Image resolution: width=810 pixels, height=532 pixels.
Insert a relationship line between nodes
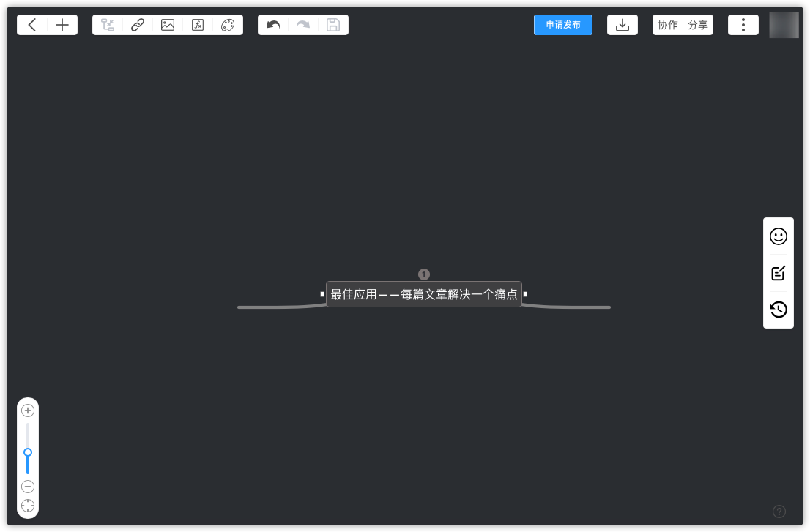point(107,24)
